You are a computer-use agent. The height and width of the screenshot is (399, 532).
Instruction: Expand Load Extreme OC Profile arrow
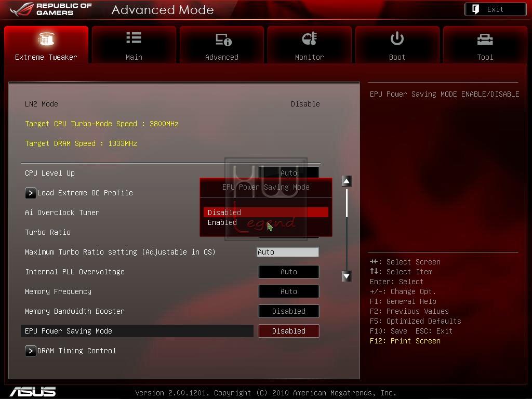[30, 193]
